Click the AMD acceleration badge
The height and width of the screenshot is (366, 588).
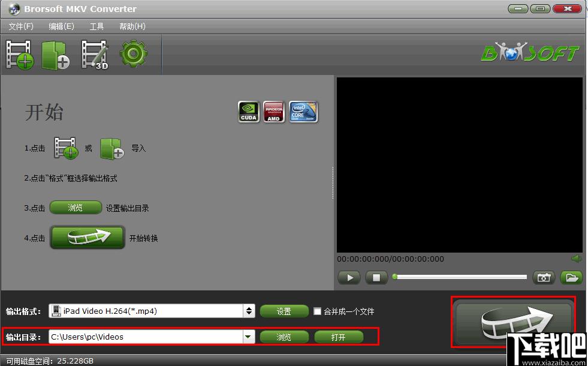(273, 112)
